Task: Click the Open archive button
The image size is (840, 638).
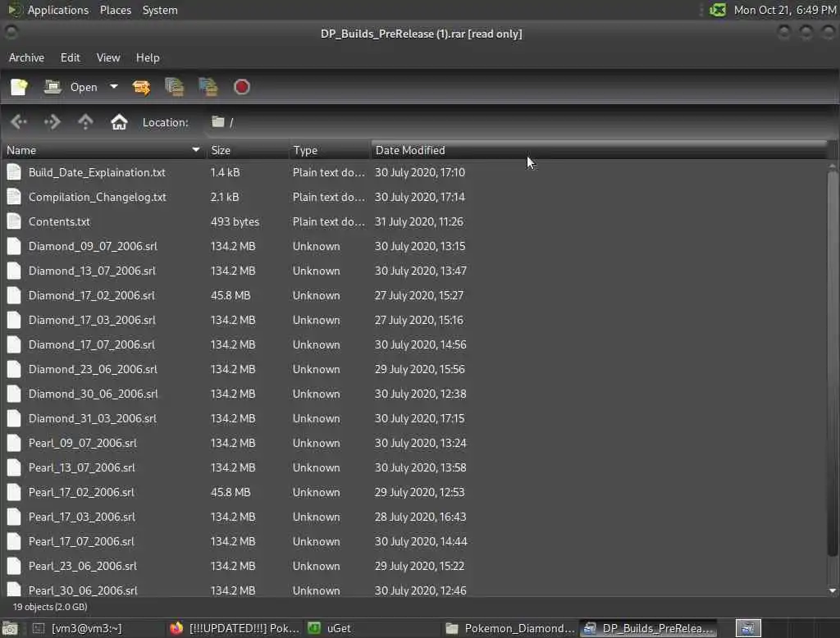Action: point(71,87)
